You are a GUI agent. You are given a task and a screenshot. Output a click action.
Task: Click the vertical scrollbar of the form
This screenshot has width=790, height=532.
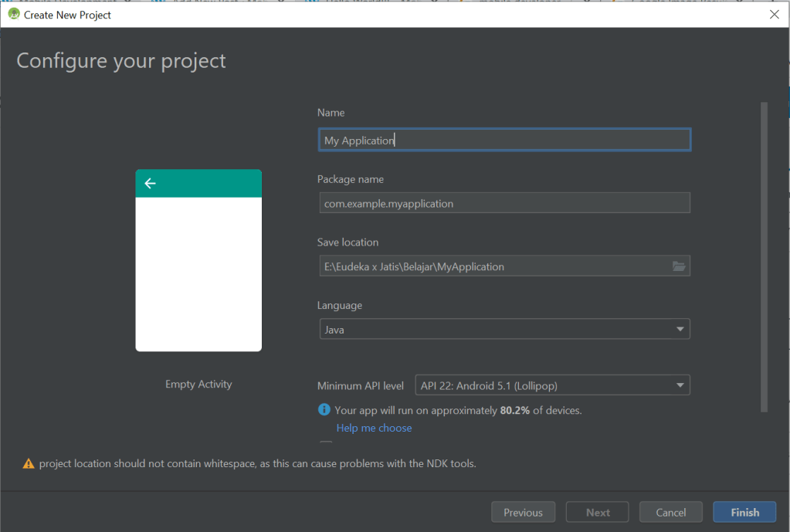(764, 255)
